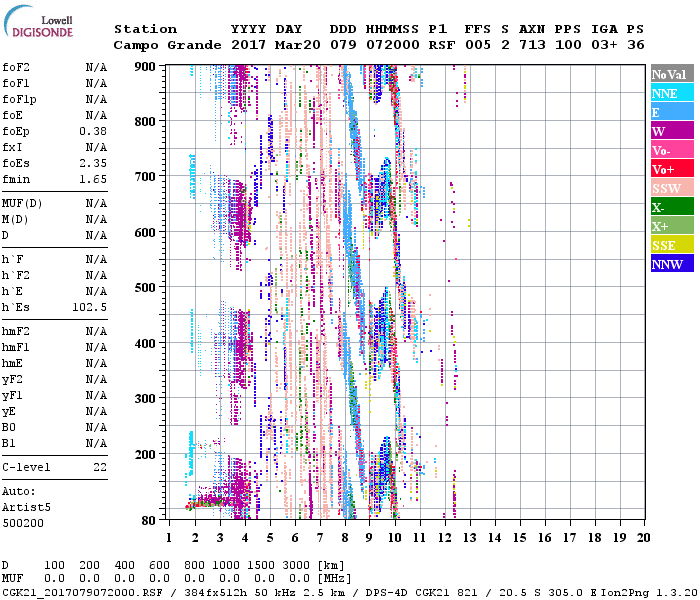The height and width of the screenshot is (600, 700).
Task: Click the Station header label
Action: coord(146,29)
